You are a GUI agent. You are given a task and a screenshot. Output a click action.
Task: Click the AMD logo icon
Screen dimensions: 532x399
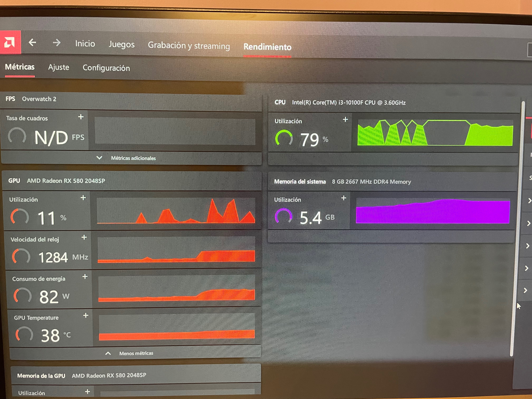(x=10, y=43)
